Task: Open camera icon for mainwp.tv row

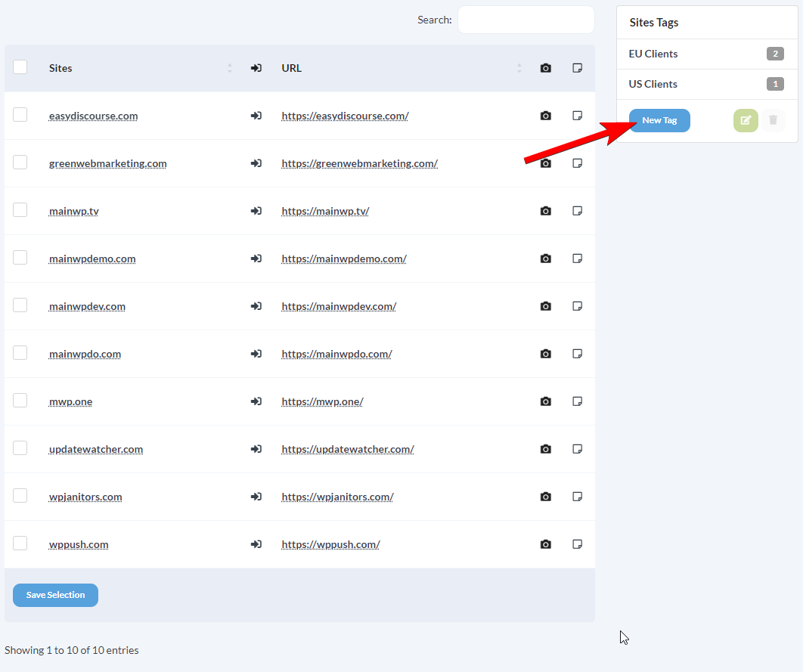Action: click(x=545, y=211)
